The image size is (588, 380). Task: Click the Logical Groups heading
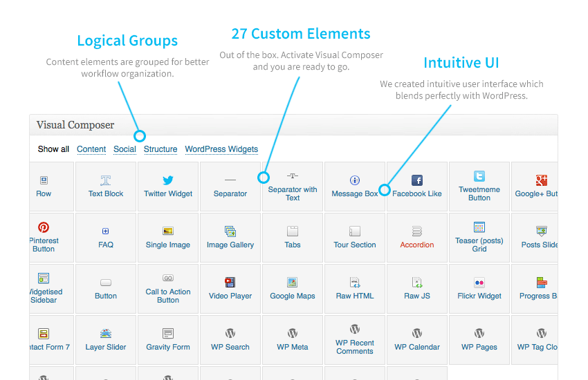(127, 41)
